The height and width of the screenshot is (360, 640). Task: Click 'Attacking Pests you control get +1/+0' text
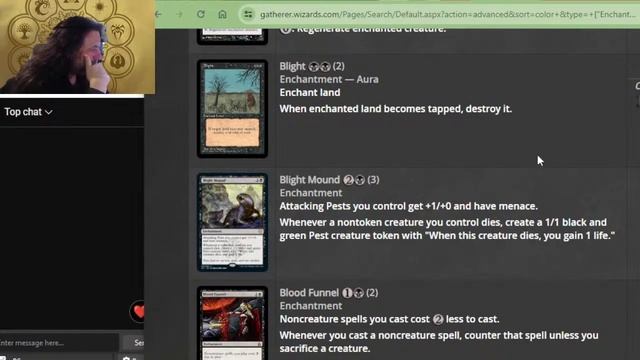365,206
